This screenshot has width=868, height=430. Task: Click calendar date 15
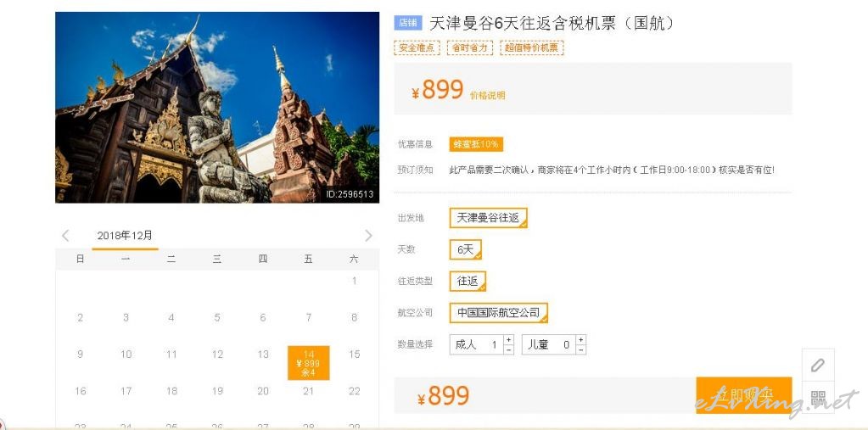pos(355,355)
